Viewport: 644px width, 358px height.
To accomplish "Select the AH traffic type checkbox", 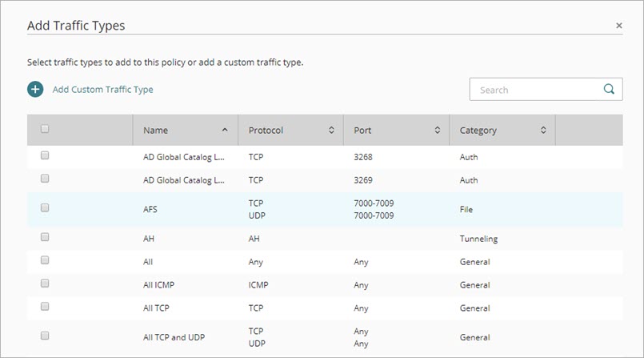I will [45, 237].
